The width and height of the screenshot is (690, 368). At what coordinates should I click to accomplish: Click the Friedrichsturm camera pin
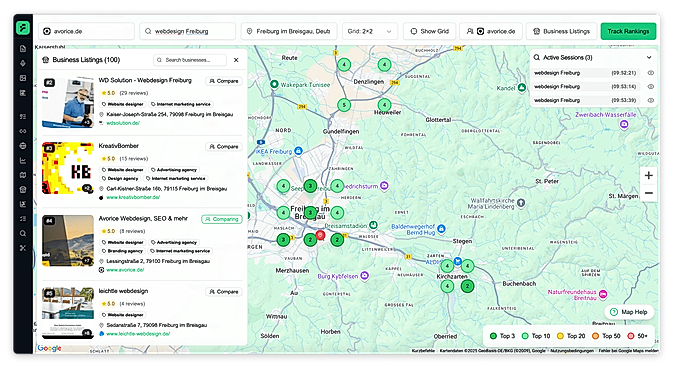[384, 186]
